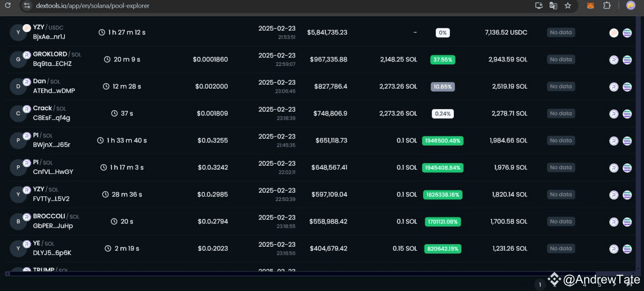The width and height of the screenshot is (644, 291).
Task: Click the 2,943.59 SOL value
Action: pyautogui.click(x=508, y=59)
